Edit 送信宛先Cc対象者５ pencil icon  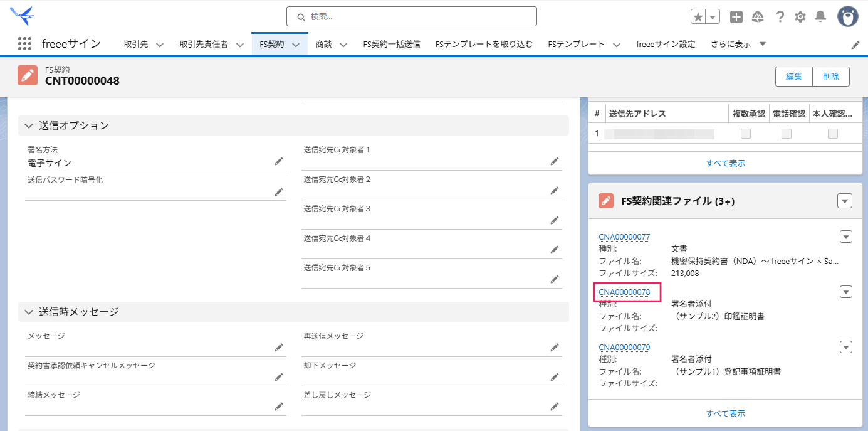click(x=554, y=279)
